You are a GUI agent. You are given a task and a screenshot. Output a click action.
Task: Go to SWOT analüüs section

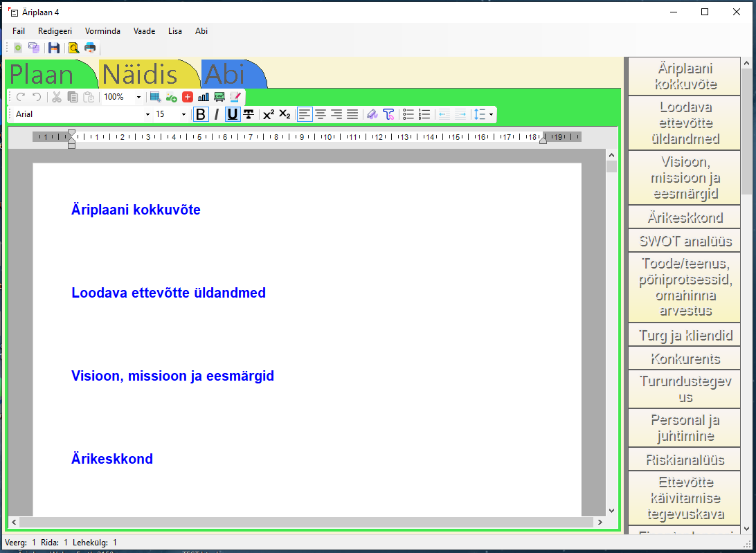click(x=685, y=241)
